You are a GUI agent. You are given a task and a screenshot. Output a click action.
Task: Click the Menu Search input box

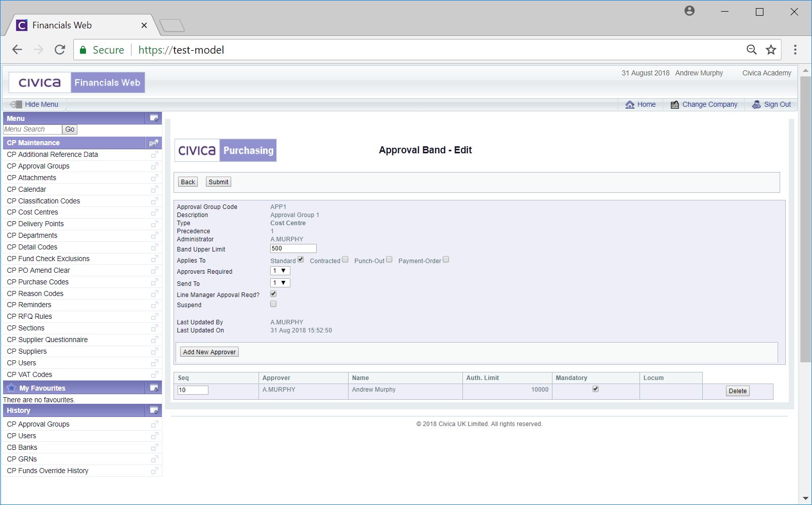[x=32, y=130]
